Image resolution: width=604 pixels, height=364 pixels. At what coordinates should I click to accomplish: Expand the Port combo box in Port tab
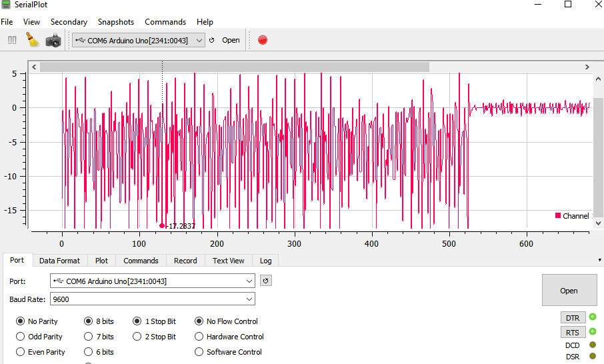(249, 281)
